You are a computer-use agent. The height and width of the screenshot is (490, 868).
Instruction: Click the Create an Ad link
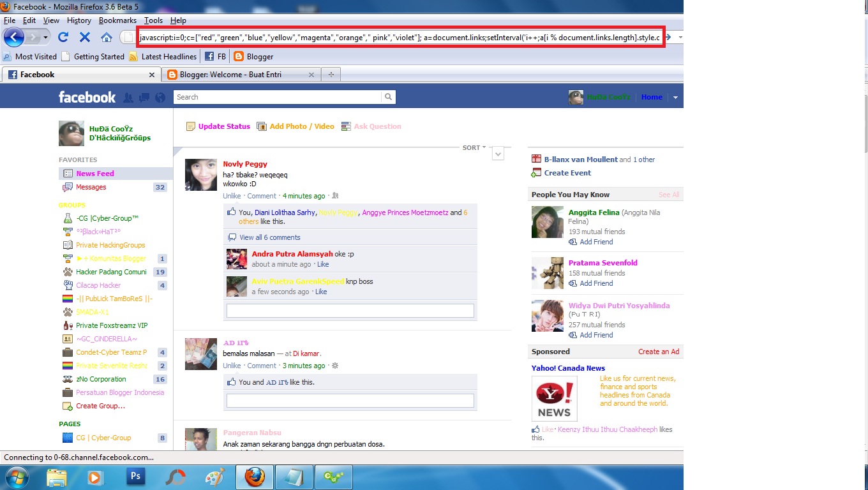(659, 352)
